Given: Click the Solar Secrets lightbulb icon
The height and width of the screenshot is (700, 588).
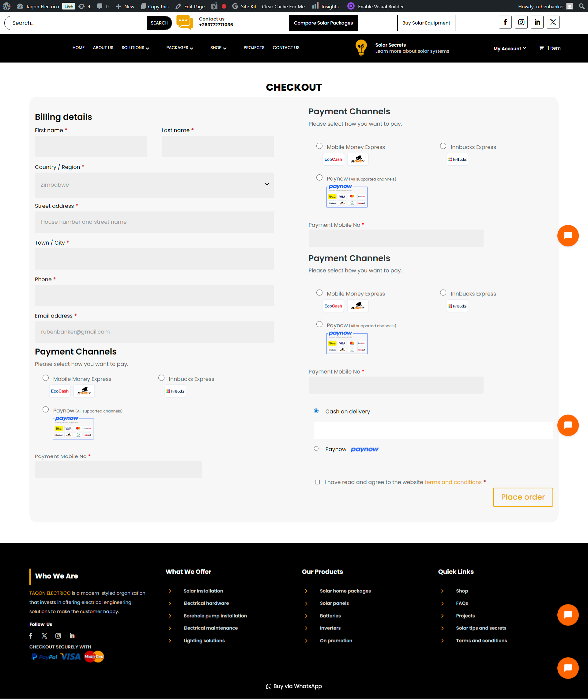Looking at the screenshot, I should point(361,48).
